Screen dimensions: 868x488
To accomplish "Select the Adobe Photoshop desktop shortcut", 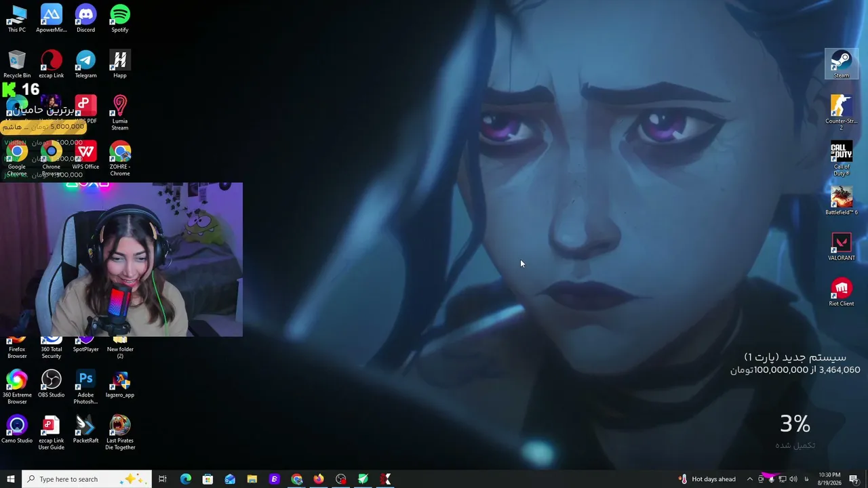I will [85, 387].
